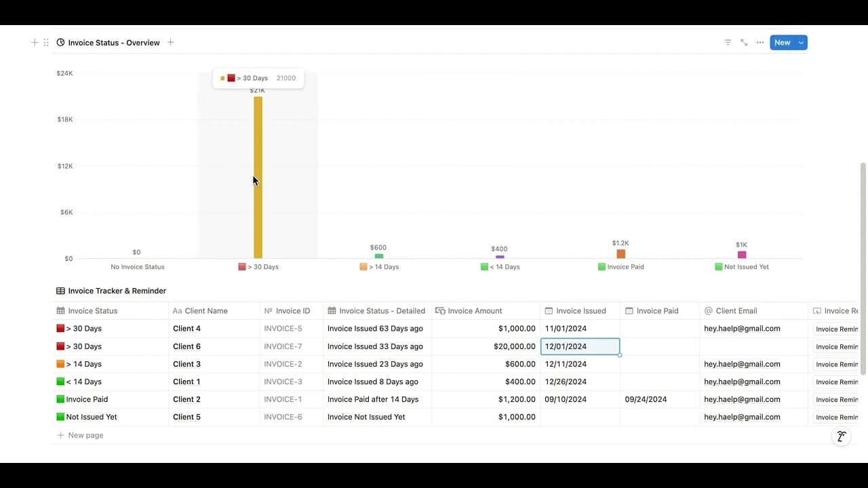Open the Client Email column header
The height and width of the screenshot is (488, 868).
click(754, 311)
